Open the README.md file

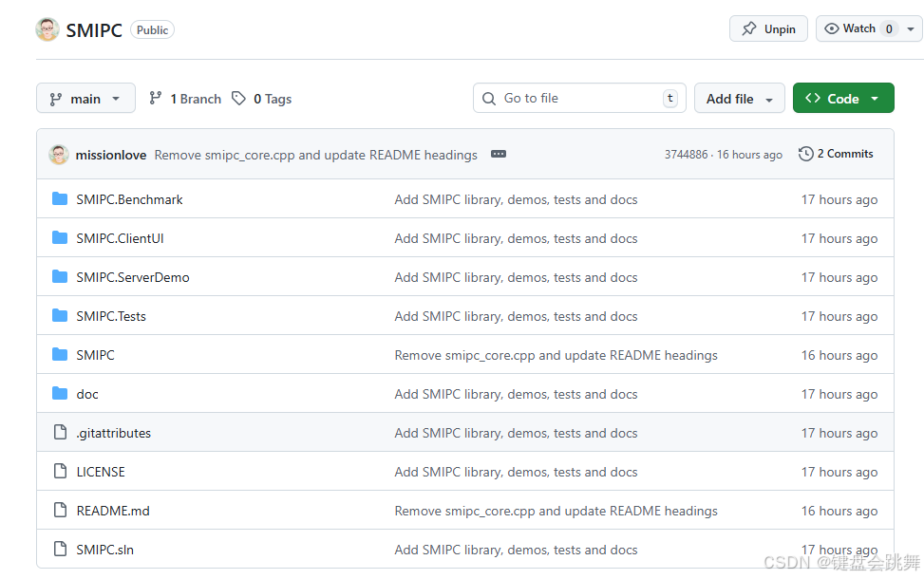coord(113,511)
